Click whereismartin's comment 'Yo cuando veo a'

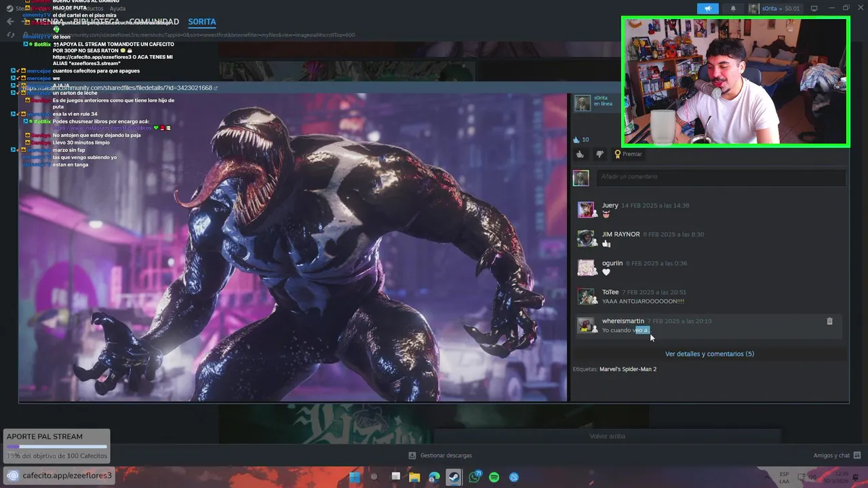click(625, 330)
